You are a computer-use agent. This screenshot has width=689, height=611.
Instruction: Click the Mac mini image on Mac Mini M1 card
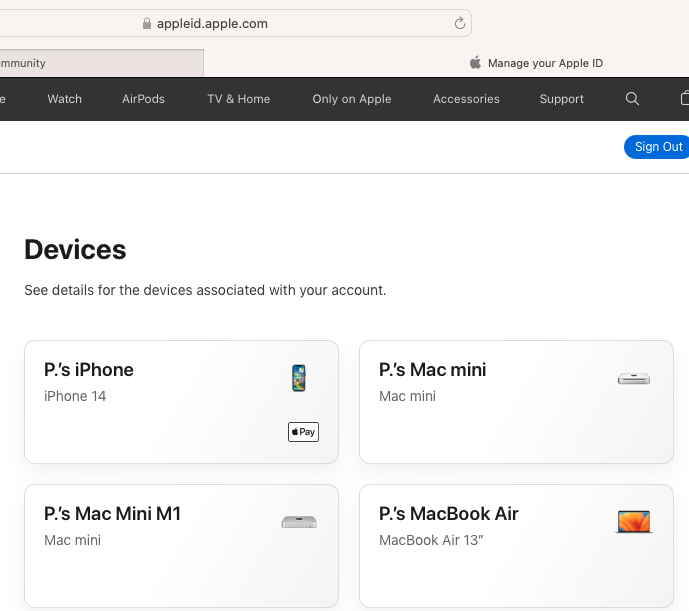click(299, 522)
